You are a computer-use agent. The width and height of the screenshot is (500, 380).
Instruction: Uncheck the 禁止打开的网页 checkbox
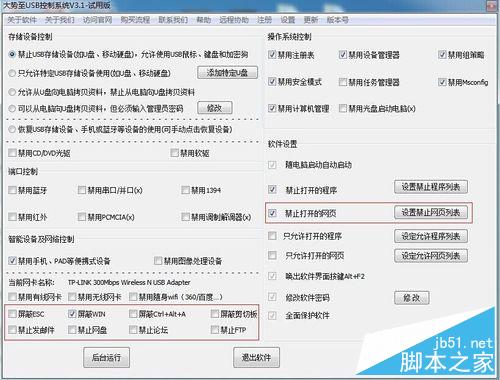click(x=272, y=213)
